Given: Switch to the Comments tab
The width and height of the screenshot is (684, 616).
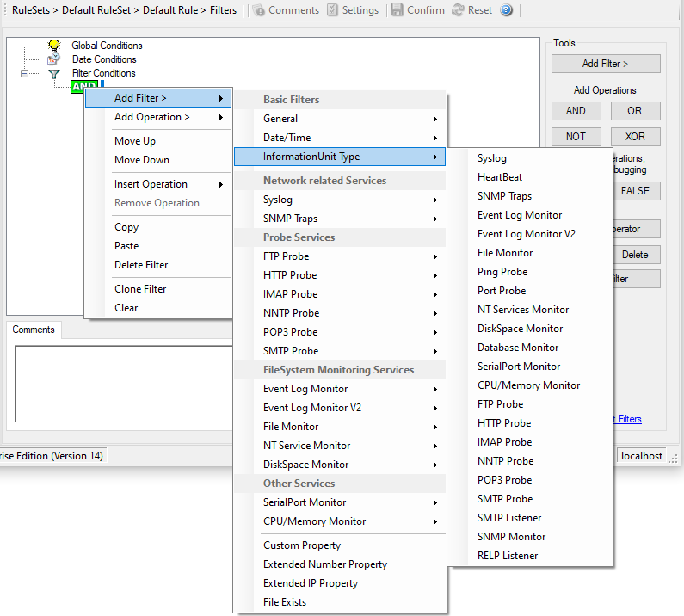Looking at the screenshot, I should [x=34, y=330].
